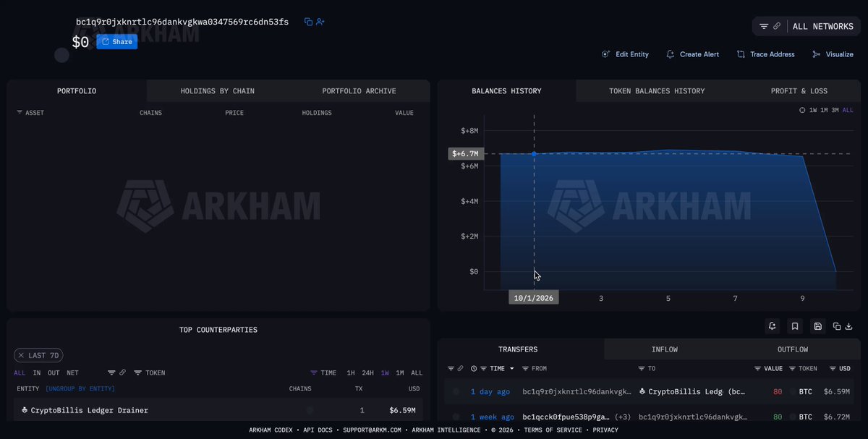Switch to the Holdings By Chain tab
868x439 pixels.
[x=218, y=91]
